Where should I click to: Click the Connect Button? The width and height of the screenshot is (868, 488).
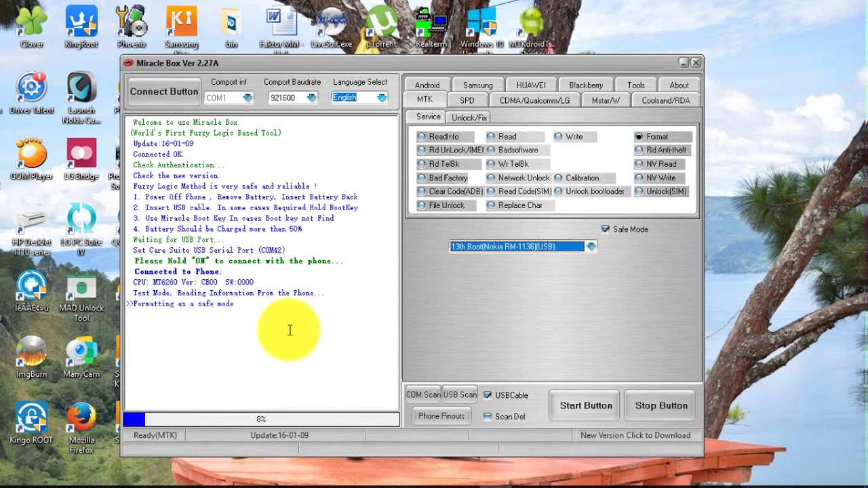point(164,91)
